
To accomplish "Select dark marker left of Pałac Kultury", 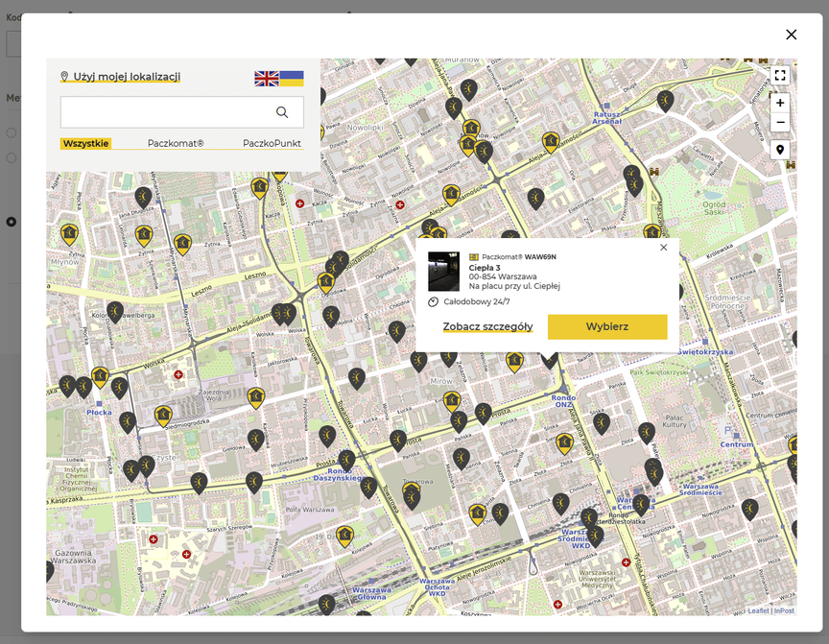I will (647, 433).
